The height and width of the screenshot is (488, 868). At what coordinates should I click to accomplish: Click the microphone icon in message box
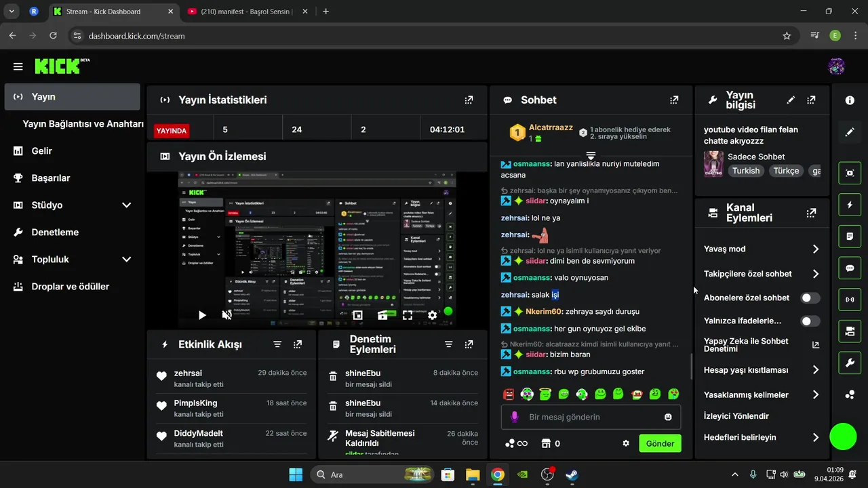(x=515, y=417)
